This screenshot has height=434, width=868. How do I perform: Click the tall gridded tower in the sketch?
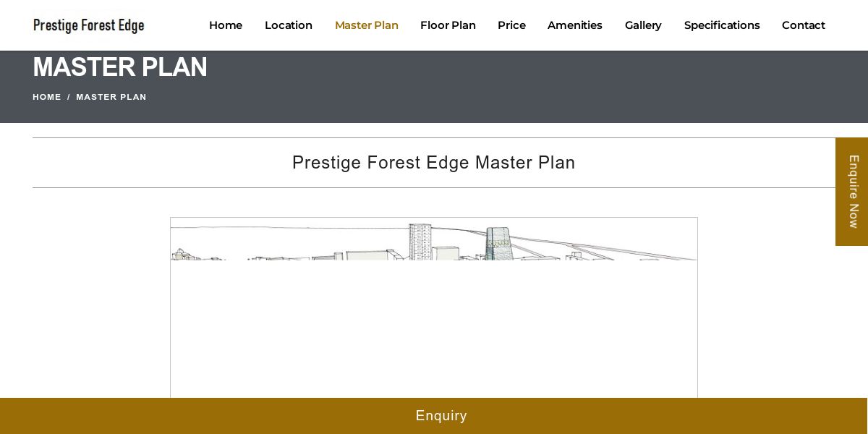pos(420,242)
